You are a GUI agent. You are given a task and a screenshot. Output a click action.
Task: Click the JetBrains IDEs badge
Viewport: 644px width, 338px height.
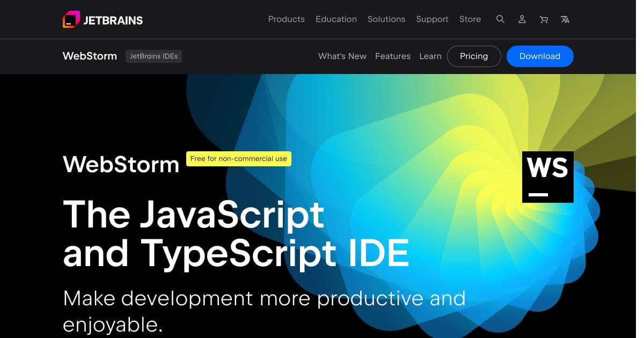[153, 56]
